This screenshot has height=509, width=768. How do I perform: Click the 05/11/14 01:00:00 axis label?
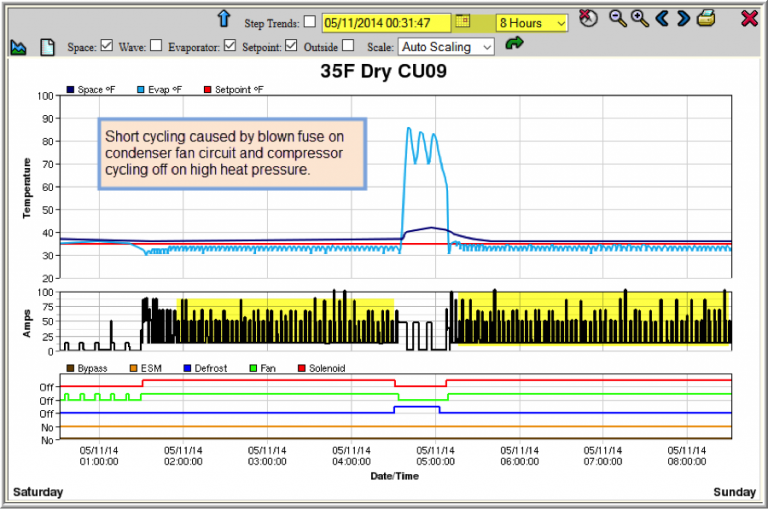pos(99,456)
